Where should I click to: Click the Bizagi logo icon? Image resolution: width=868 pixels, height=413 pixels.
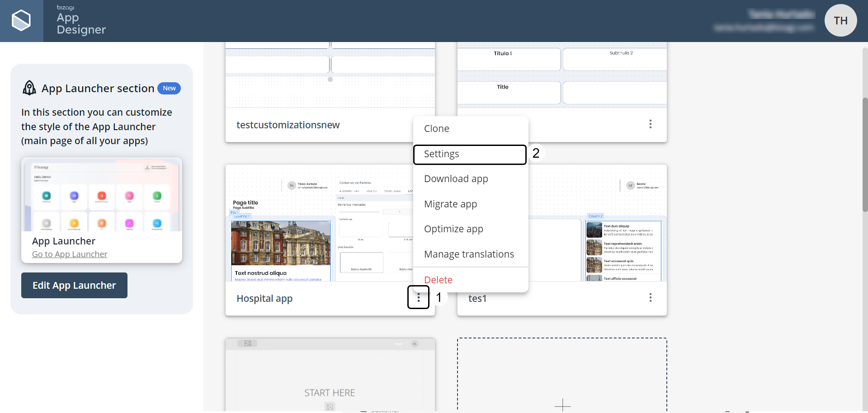[21, 21]
